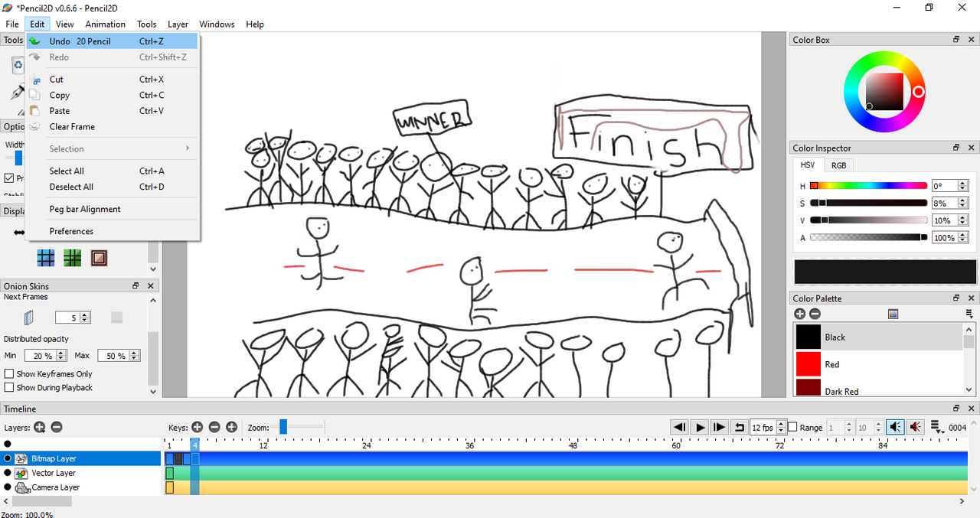Toggle next frames onion color square
Screen dimensions: 980x518
point(116,317)
